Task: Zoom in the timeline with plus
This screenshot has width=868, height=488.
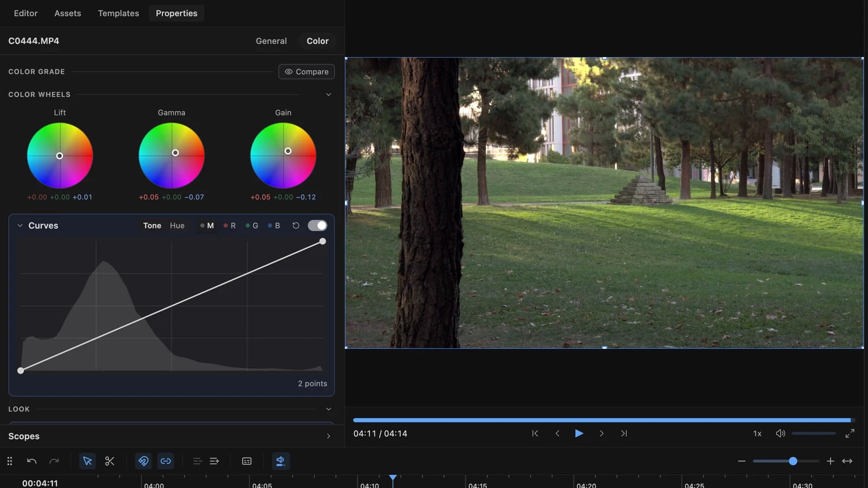Action: click(x=830, y=461)
